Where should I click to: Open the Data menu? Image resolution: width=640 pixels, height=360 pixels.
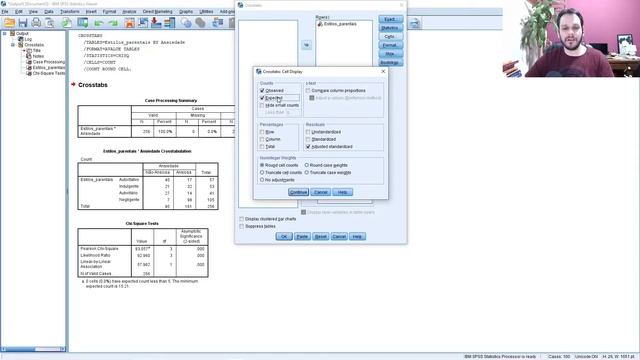point(49,12)
